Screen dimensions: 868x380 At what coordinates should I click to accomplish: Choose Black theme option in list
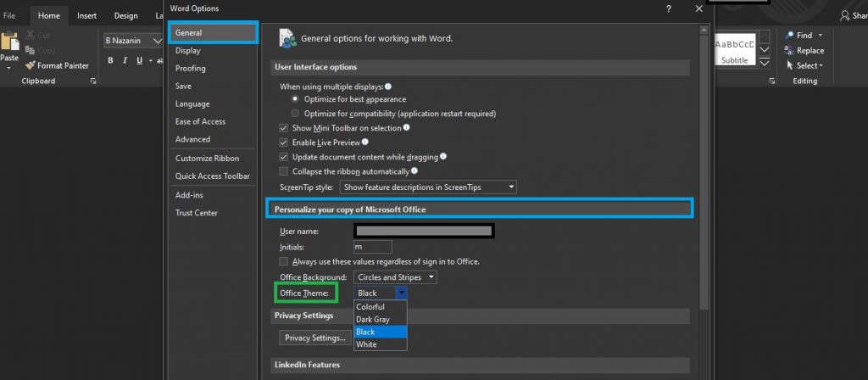coord(381,332)
